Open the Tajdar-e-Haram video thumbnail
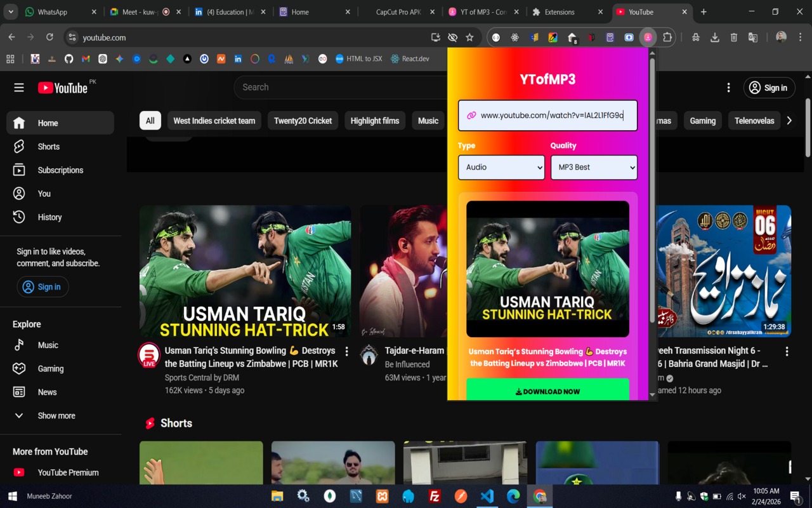The width and height of the screenshot is (812, 508). [403, 271]
